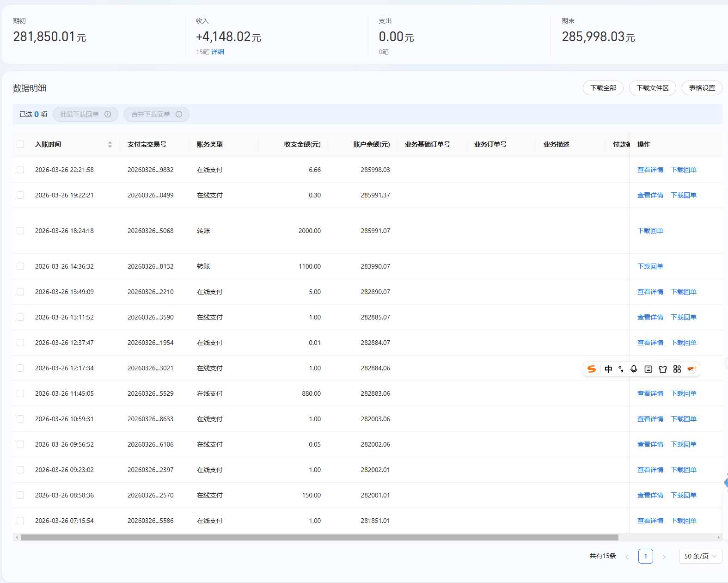Switch punctuation mode in the Sogou toolbar
Viewport: 728px width, 583px height.
tap(621, 369)
